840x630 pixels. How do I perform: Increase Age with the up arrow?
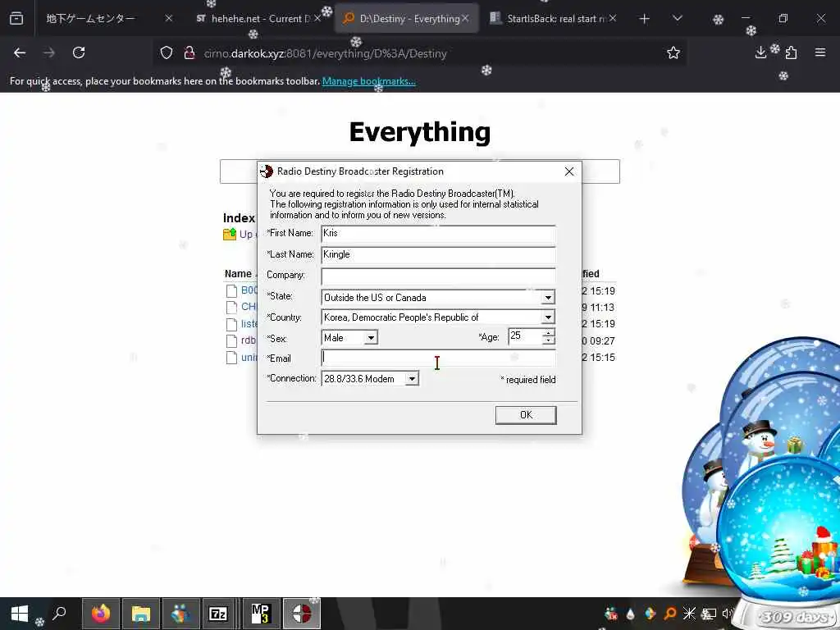click(x=548, y=333)
